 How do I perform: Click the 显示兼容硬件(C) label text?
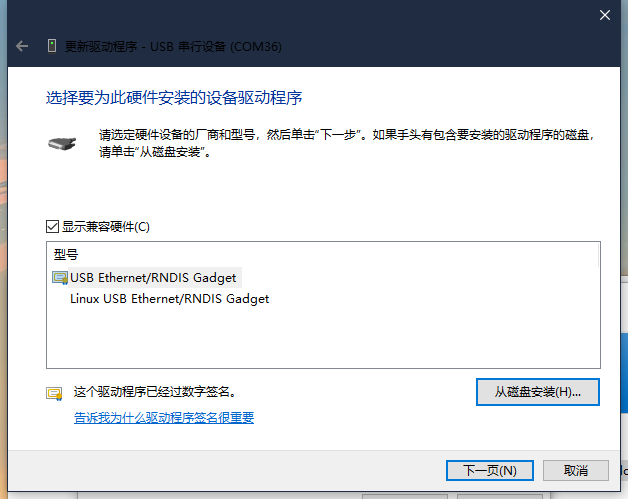click(x=105, y=226)
